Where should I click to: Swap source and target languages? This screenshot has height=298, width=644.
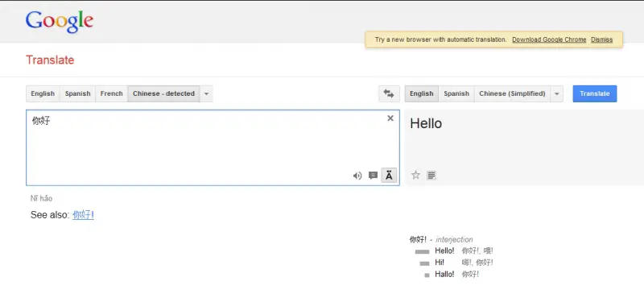coord(389,93)
